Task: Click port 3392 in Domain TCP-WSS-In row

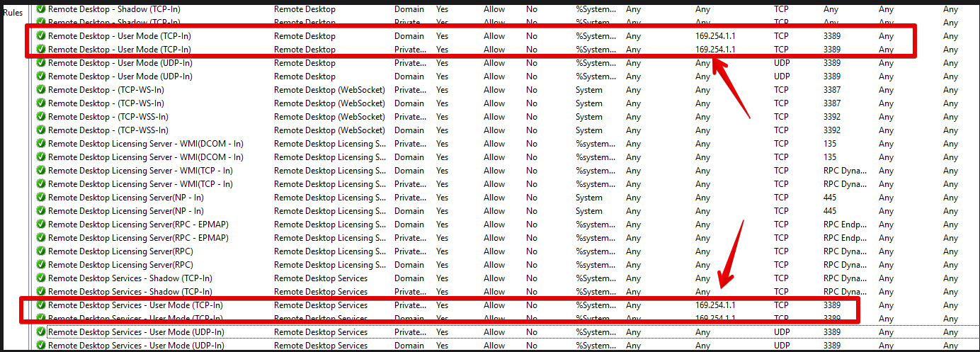Action: pos(832,130)
